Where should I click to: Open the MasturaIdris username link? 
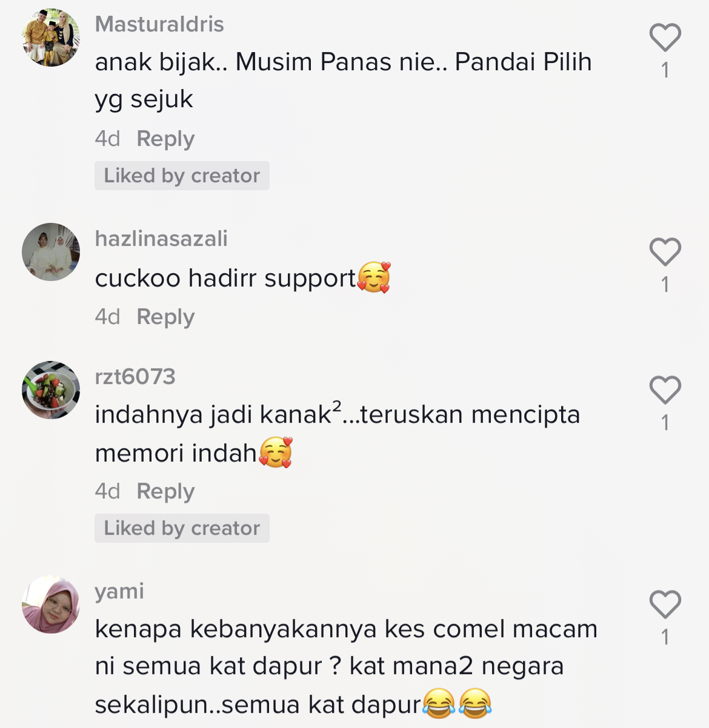pyautogui.click(x=159, y=24)
